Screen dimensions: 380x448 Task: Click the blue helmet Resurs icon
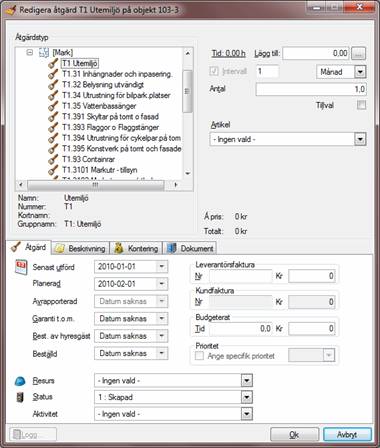tap(20, 381)
